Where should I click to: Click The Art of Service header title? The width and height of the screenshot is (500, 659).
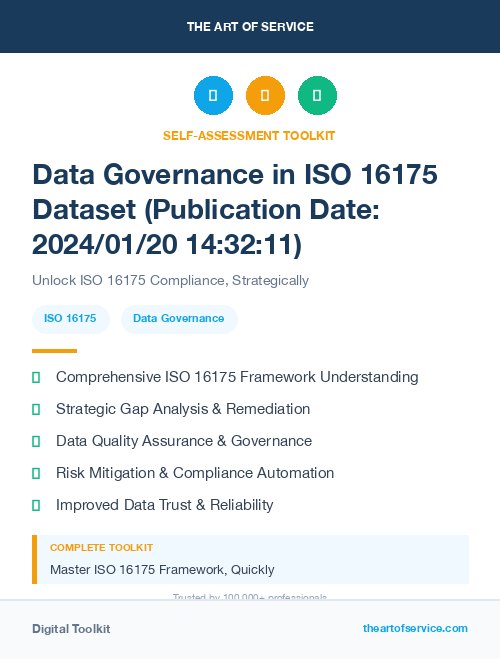coord(250,26)
